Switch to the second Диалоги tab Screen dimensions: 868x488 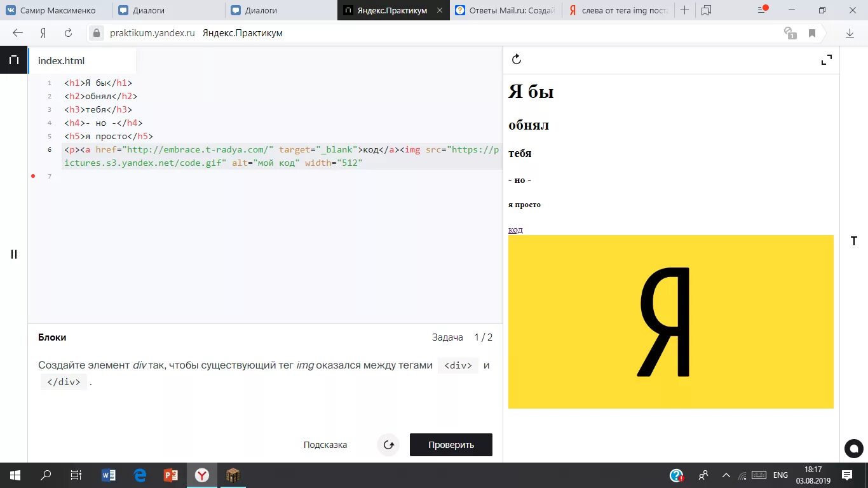[281, 10]
